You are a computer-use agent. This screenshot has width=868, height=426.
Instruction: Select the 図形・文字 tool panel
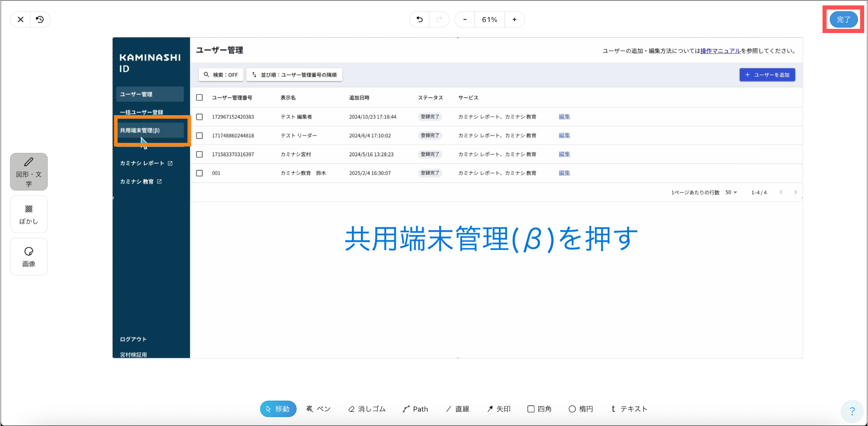[x=29, y=172]
